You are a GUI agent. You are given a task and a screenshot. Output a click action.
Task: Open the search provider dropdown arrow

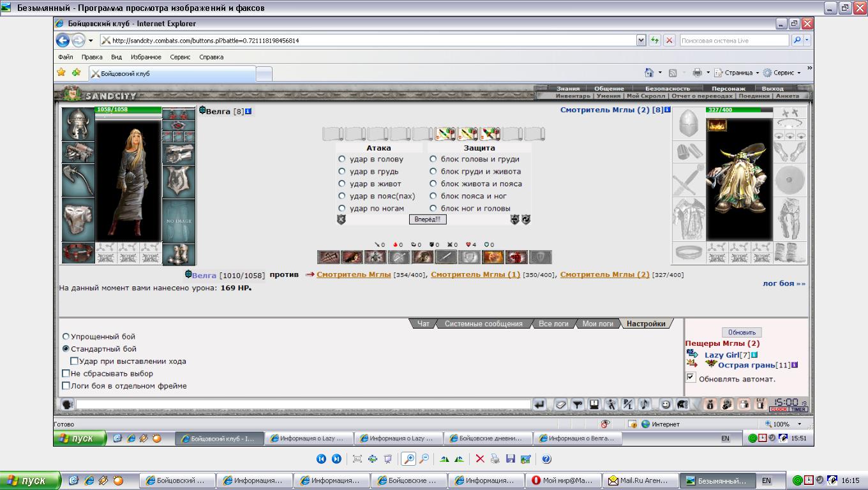coord(808,40)
